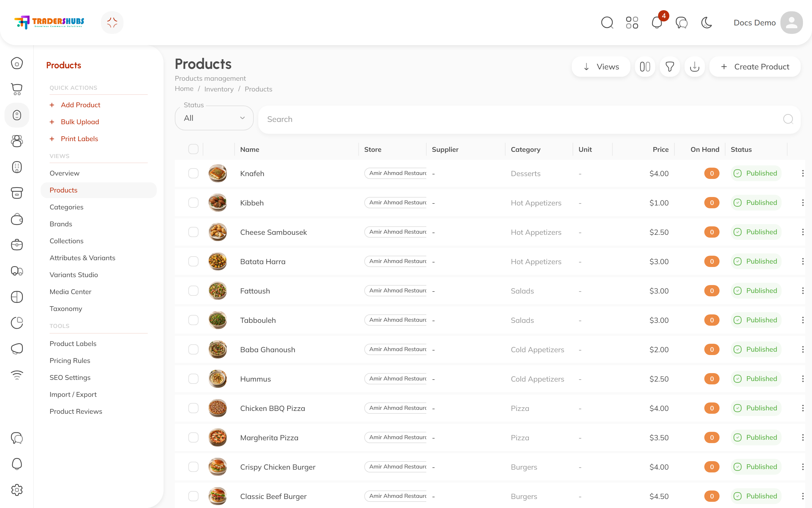The height and width of the screenshot is (508, 812).
Task: Click the Create Product button
Action: [x=755, y=67]
